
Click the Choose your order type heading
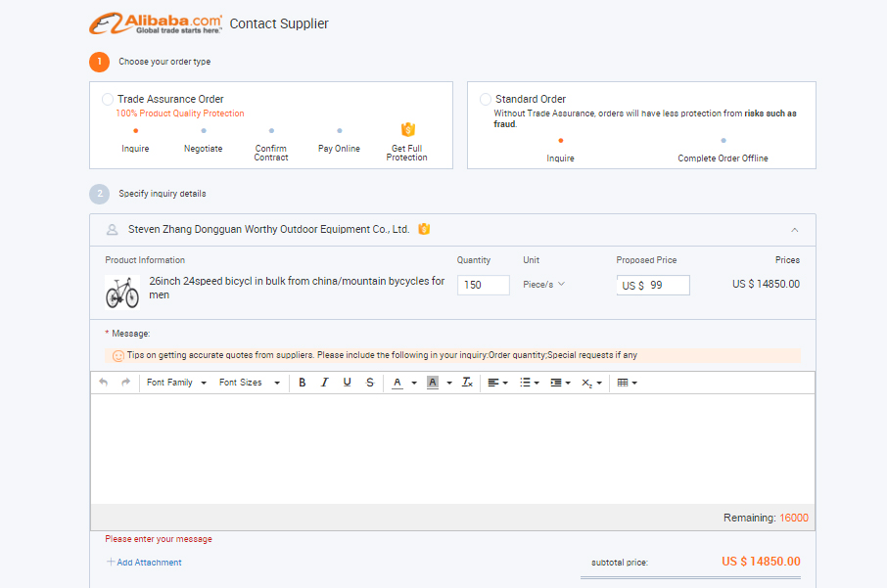[x=164, y=62]
